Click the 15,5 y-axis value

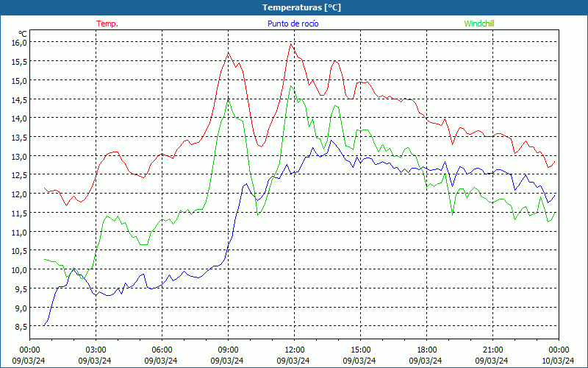19,62
